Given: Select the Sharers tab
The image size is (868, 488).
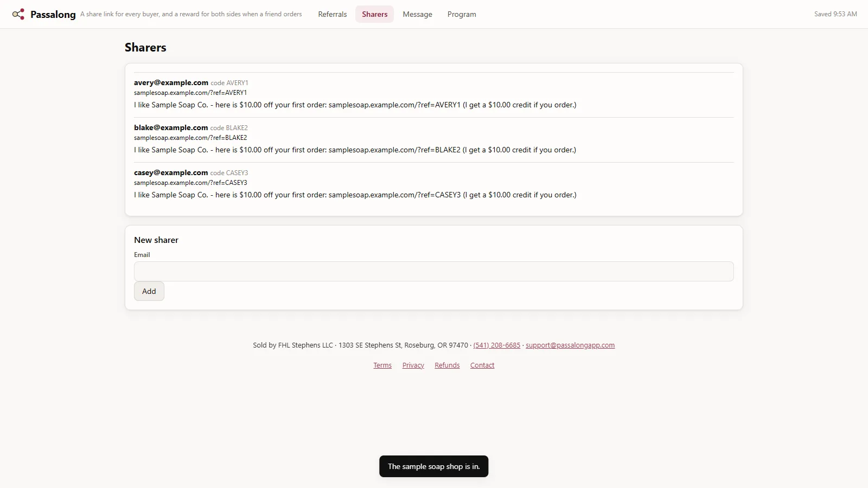Looking at the screenshot, I should [x=375, y=14].
